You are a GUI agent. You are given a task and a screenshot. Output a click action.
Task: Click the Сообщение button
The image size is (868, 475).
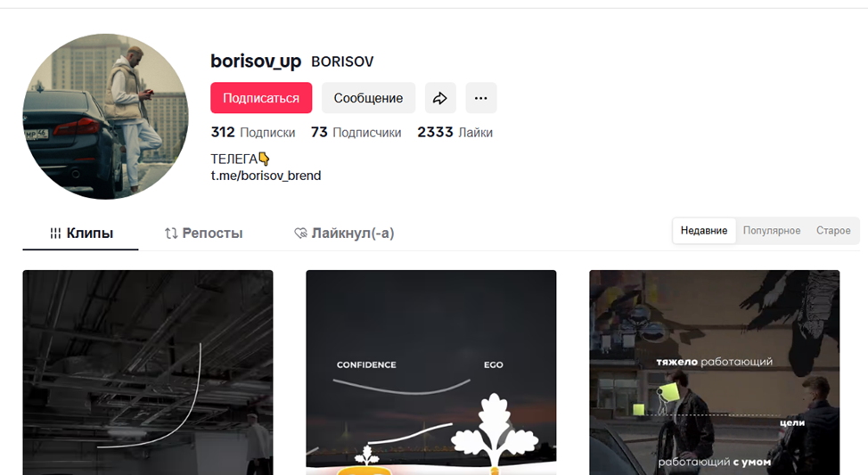tap(368, 98)
